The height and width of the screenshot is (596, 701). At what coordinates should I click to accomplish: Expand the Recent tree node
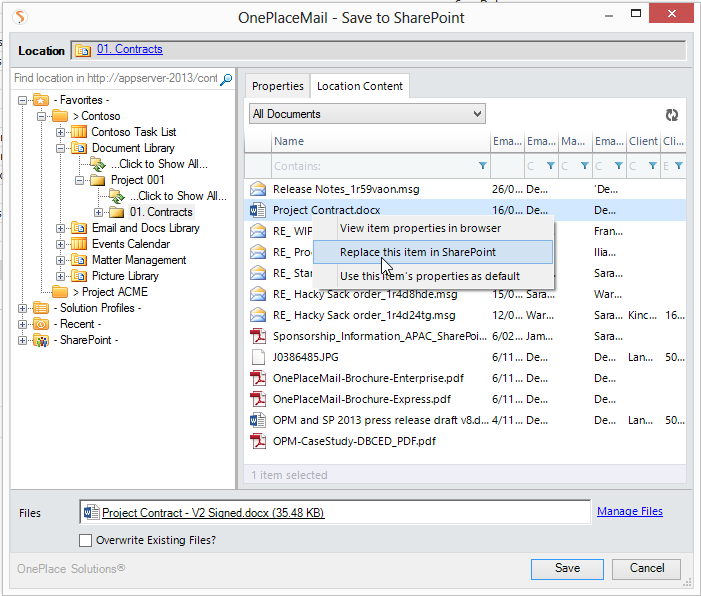[23, 324]
